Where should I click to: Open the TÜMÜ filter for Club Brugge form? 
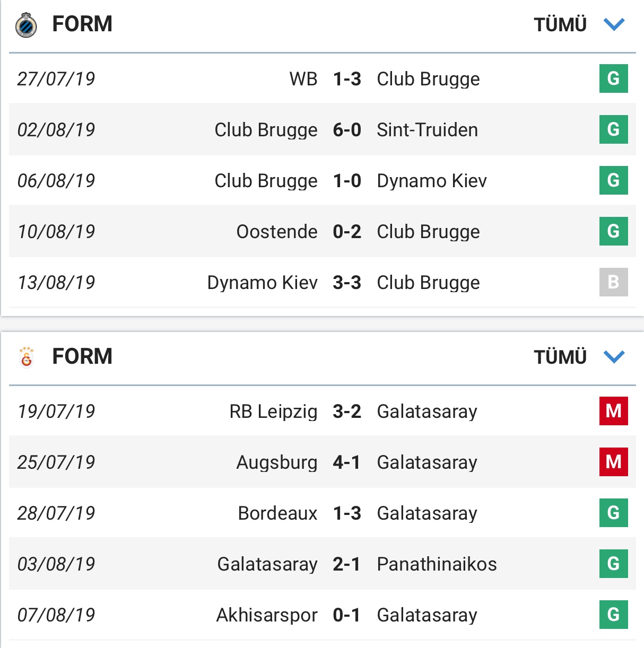pyautogui.click(x=560, y=25)
